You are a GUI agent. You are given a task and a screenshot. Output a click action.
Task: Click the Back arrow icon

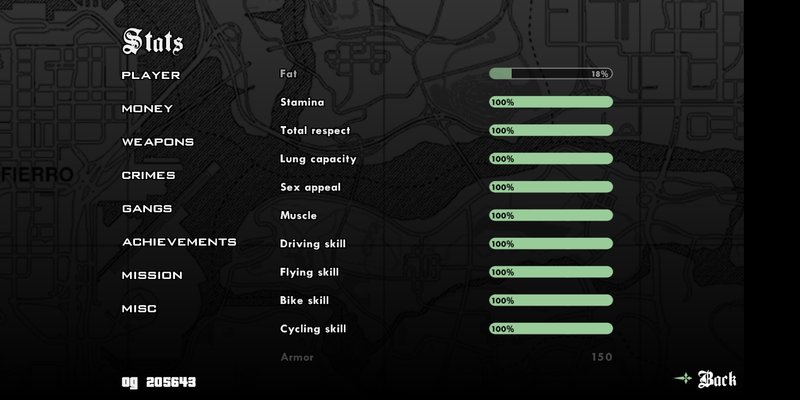683,379
